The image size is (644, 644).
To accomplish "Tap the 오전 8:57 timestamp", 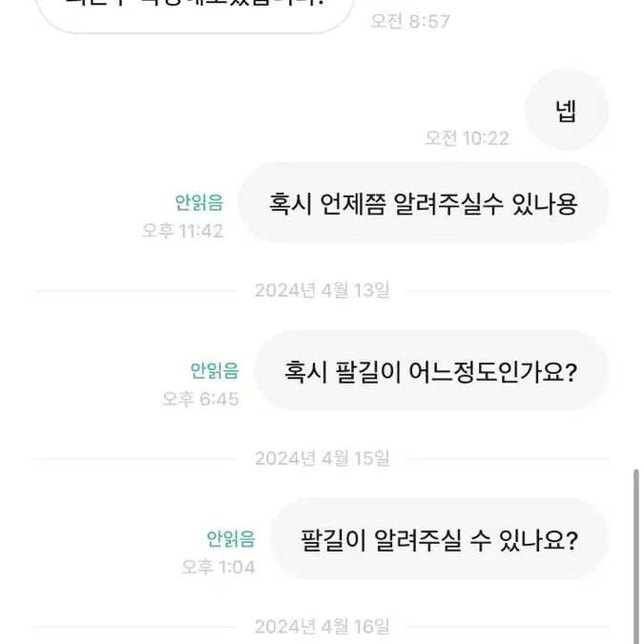I will [x=410, y=21].
